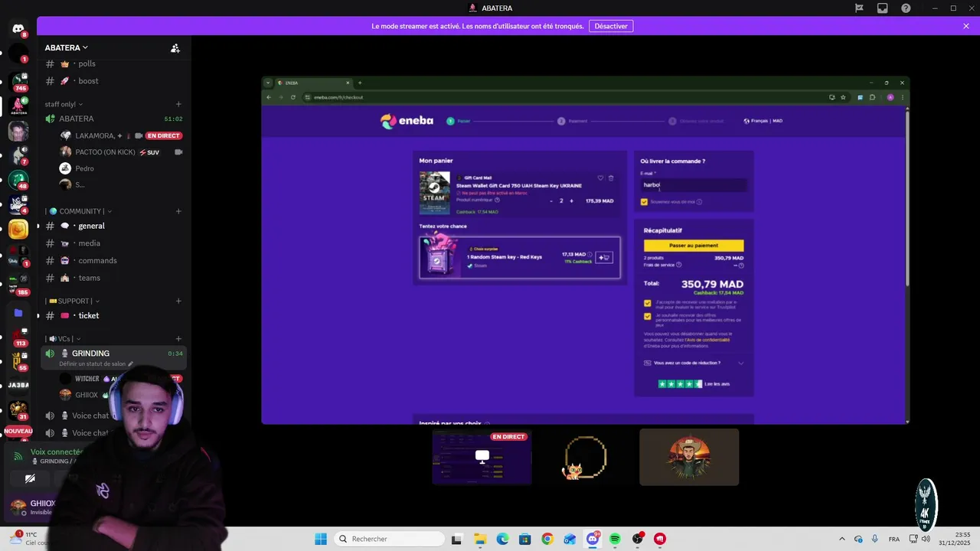Uncheck the Trustpilot invitation email checkbox

(648, 303)
